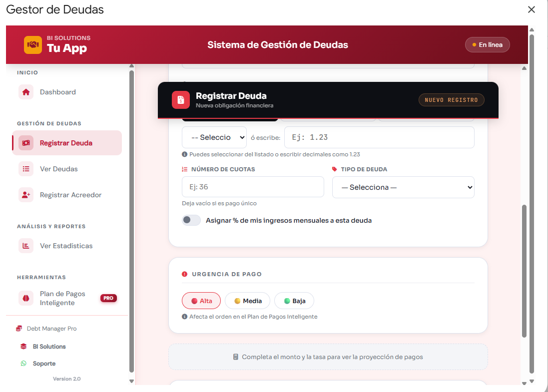This screenshot has height=392, width=548.
Task: Click the Tu App brand name
Action: point(67,48)
